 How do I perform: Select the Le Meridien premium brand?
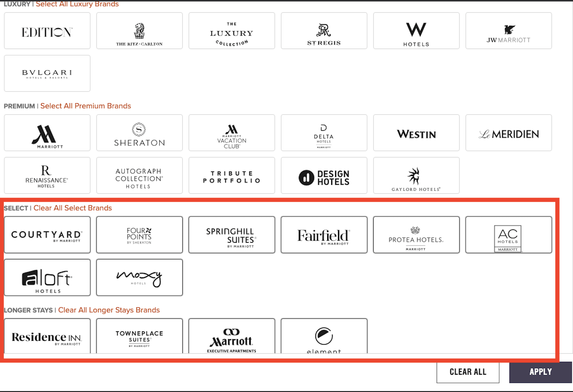click(x=508, y=133)
